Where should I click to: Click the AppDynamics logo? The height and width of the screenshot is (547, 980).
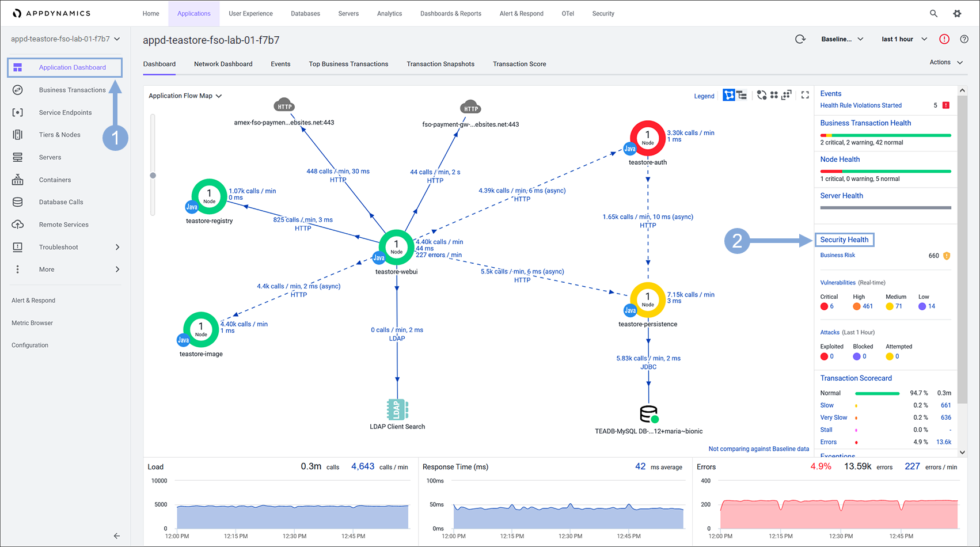coord(51,13)
